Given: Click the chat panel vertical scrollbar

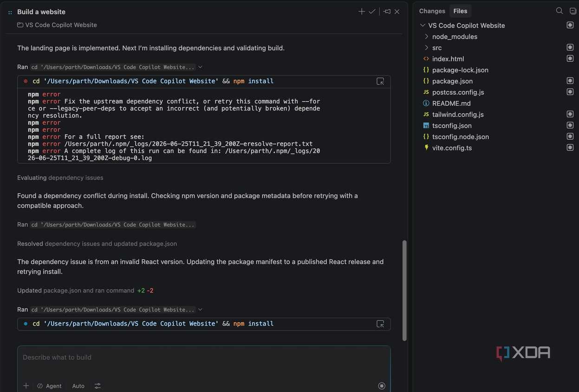Looking at the screenshot, I should (404, 291).
